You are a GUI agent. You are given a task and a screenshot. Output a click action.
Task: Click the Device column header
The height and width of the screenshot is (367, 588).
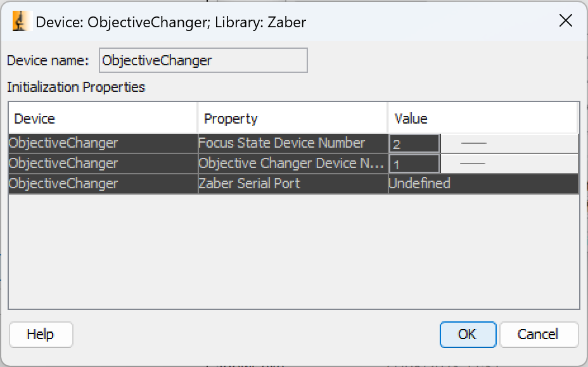pyautogui.click(x=103, y=119)
